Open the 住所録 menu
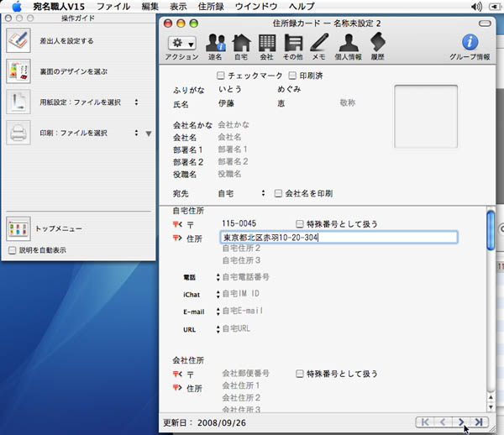Screen dimensions: 504x435 [210, 6]
